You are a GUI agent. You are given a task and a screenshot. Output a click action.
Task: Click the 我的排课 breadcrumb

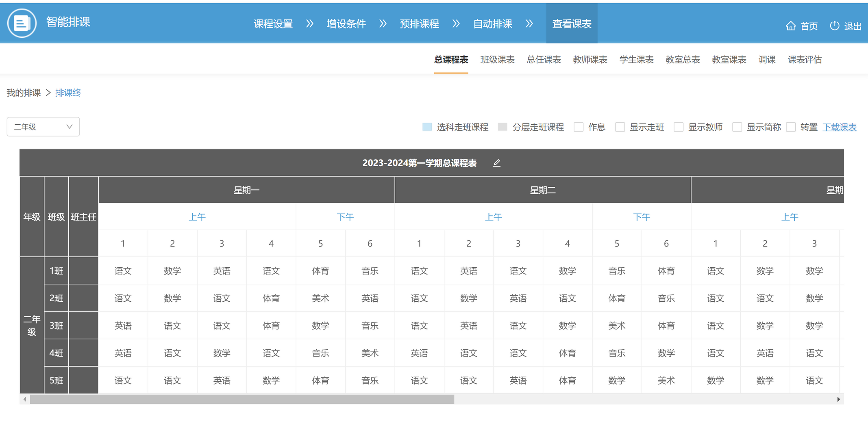pos(24,93)
